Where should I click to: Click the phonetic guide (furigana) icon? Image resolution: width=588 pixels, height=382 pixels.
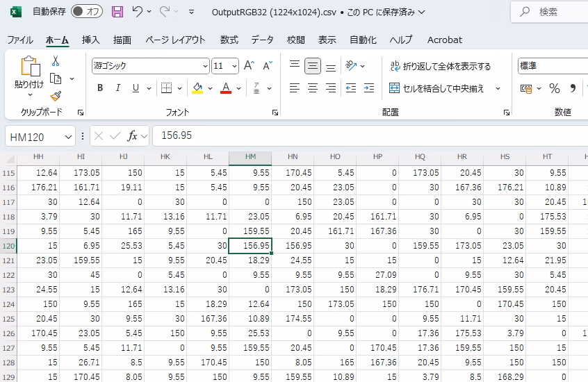click(x=256, y=88)
